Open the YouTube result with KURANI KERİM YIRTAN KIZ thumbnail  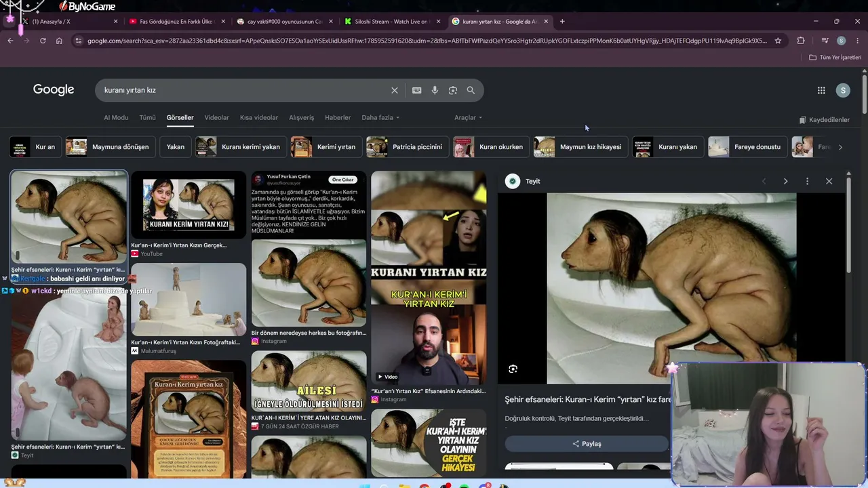(x=189, y=205)
